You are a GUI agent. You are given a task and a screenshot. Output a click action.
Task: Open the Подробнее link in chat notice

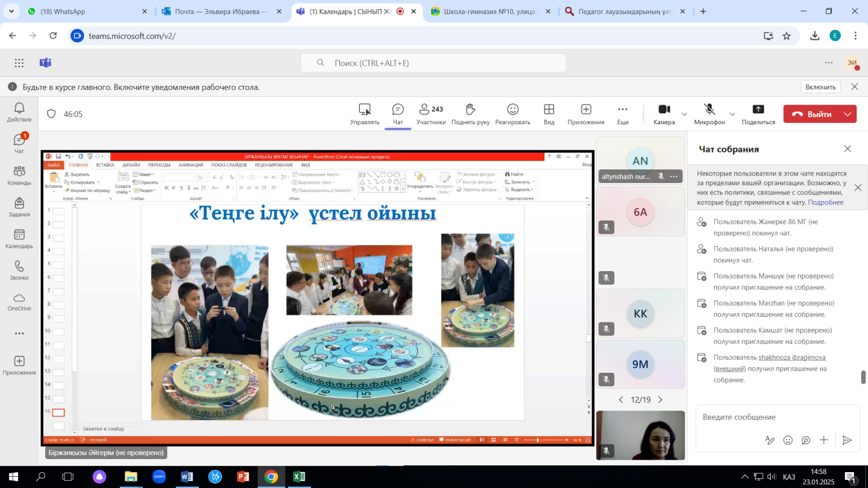[x=825, y=202]
